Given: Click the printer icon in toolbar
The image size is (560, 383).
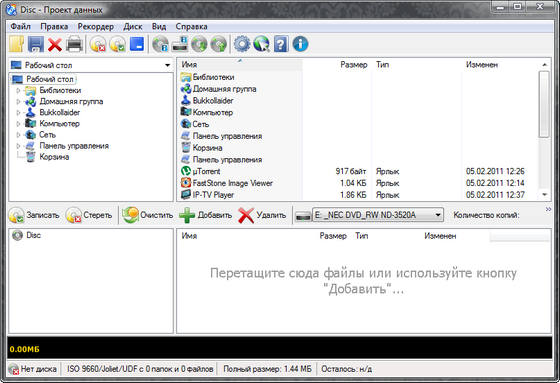Looking at the screenshot, I should [75, 44].
